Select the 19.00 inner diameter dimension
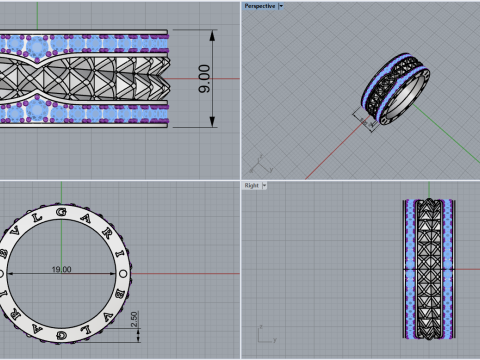The height and width of the screenshot is (360, 480). [x=61, y=269]
